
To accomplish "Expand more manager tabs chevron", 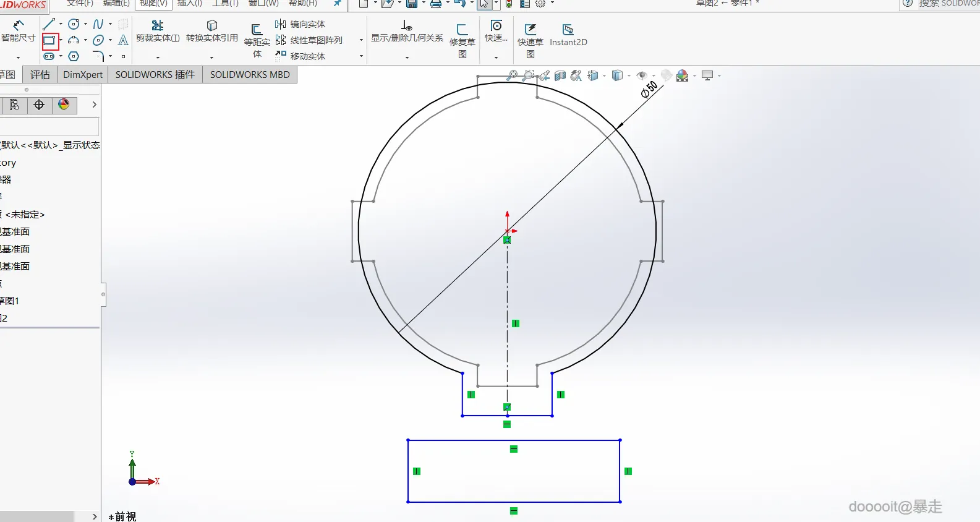I will (x=94, y=105).
